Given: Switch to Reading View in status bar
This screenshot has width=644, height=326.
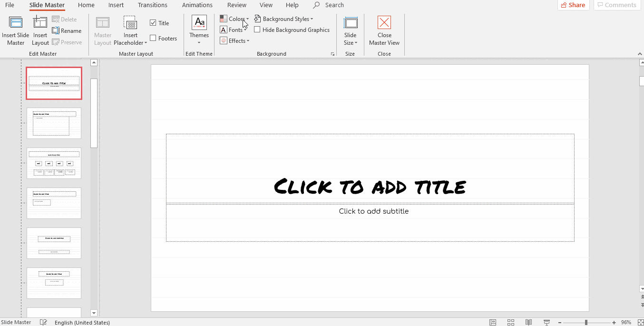Looking at the screenshot, I should (528, 322).
